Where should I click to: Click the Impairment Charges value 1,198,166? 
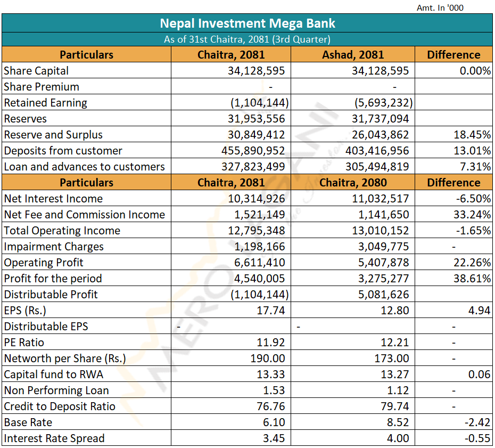pyautogui.click(x=259, y=247)
